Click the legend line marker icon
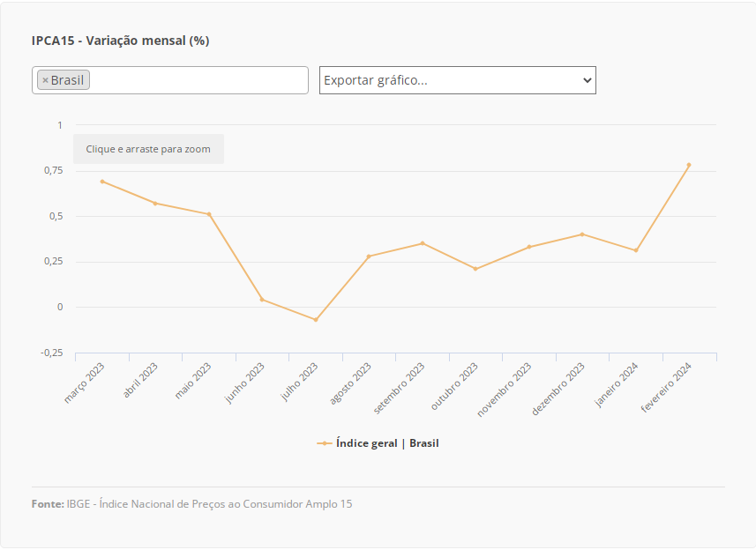The width and height of the screenshot is (756, 550). 325,443
